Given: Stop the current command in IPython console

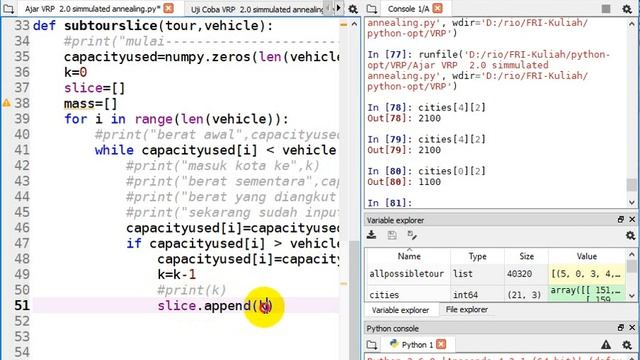Looking at the screenshot, I should [606, 9].
